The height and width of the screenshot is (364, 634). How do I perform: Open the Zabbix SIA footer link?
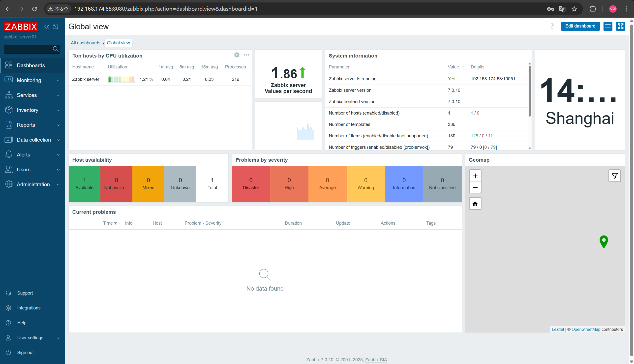[376, 360]
